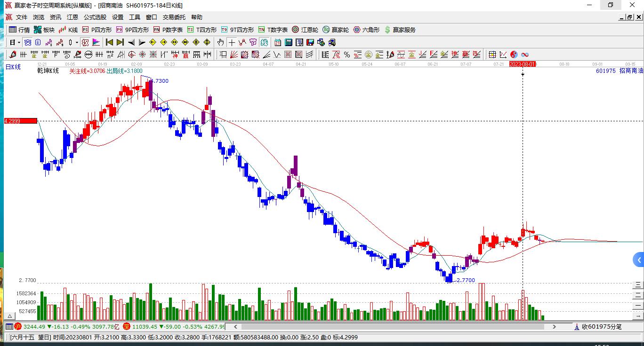The height and width of the screenshot is (346, 644).
Task: Click the 2023-08-01 date marker
Action: [x=523, y=64]
